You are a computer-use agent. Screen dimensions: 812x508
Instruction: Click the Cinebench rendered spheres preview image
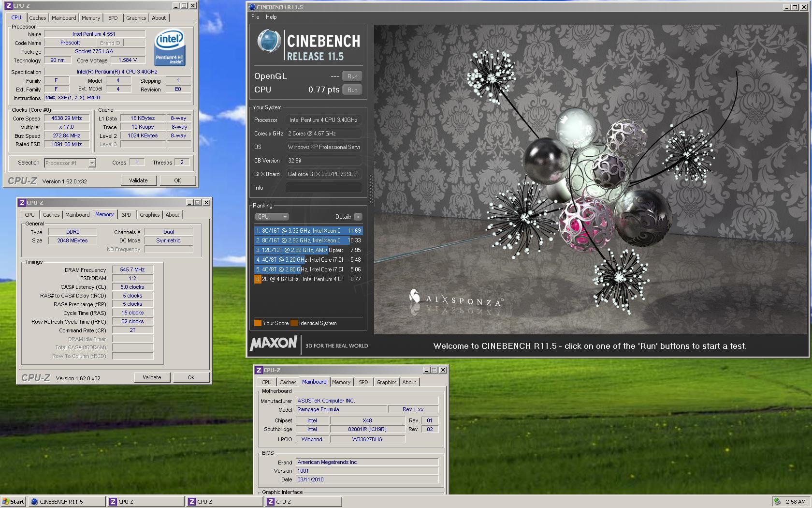tap(591, 179)
